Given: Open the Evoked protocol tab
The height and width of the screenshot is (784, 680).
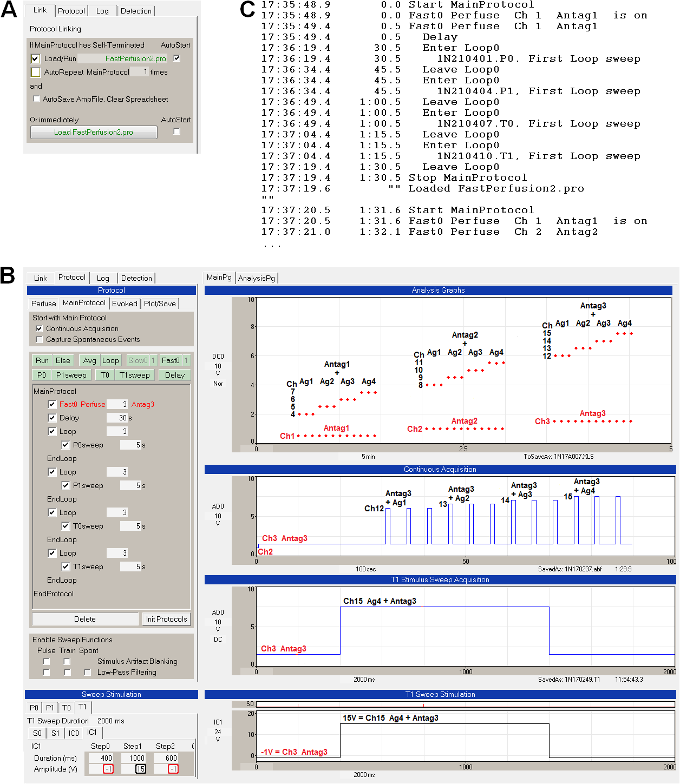Looking at the screenshot, I should 125,304.
